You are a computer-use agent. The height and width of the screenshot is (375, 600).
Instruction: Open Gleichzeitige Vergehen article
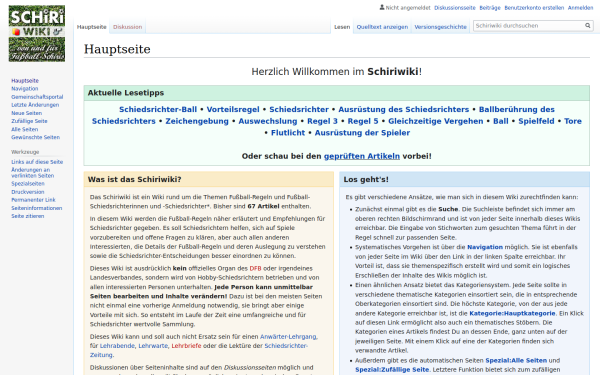[x=436, y=121]
